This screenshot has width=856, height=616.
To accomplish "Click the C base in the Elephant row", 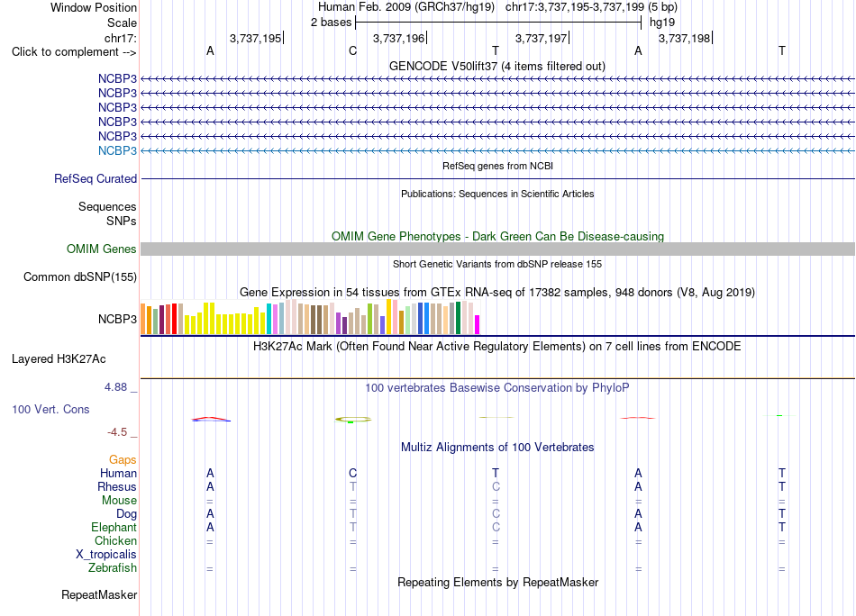I will tap(496, 527).
